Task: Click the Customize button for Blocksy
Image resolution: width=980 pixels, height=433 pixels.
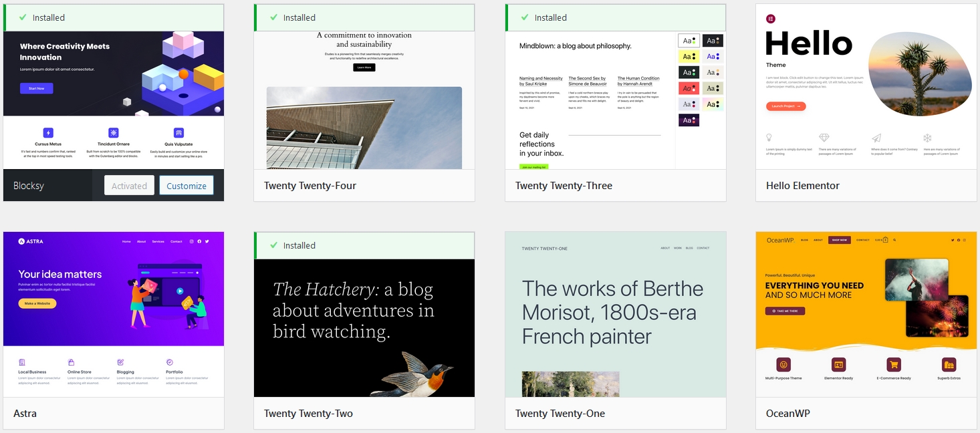Action: click(187, 186)
